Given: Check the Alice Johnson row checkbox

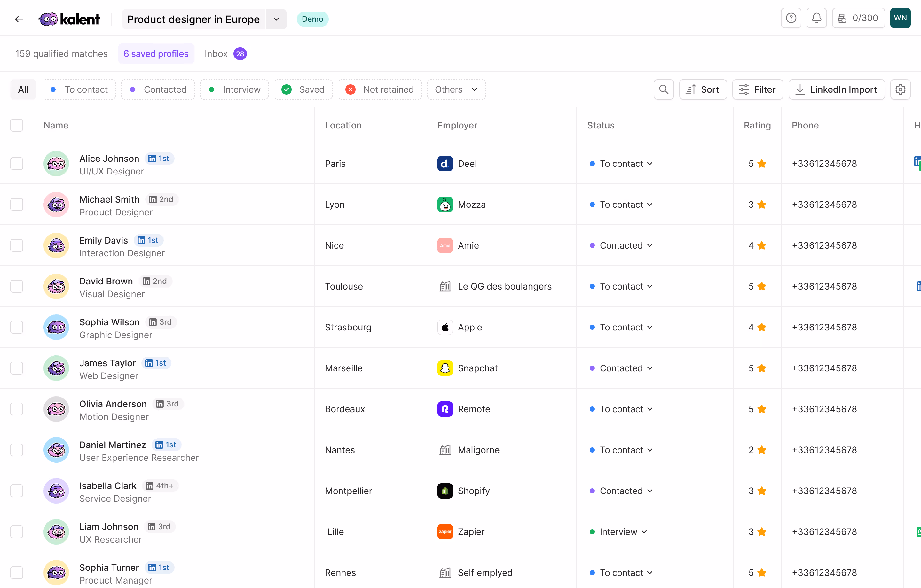Looking at the screenshot, I should [x=16, y=164].
